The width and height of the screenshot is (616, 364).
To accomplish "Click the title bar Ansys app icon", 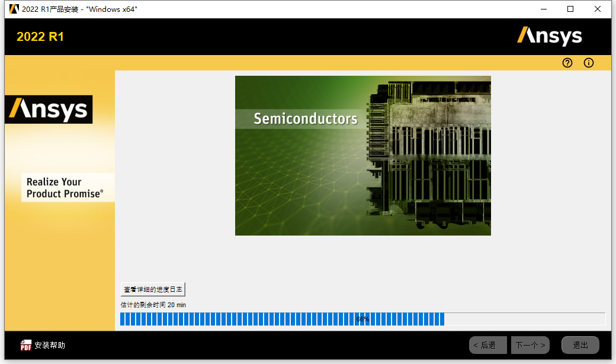I will click(14, 9).
